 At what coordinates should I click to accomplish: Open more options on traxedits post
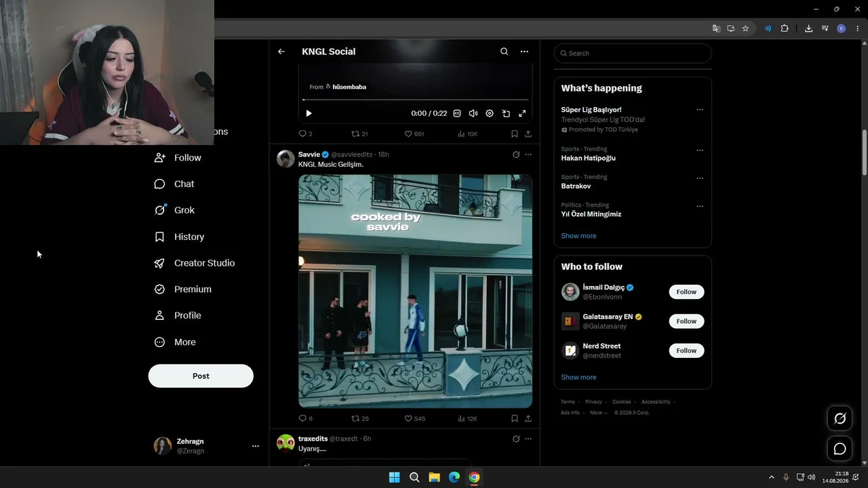(528, 439)
